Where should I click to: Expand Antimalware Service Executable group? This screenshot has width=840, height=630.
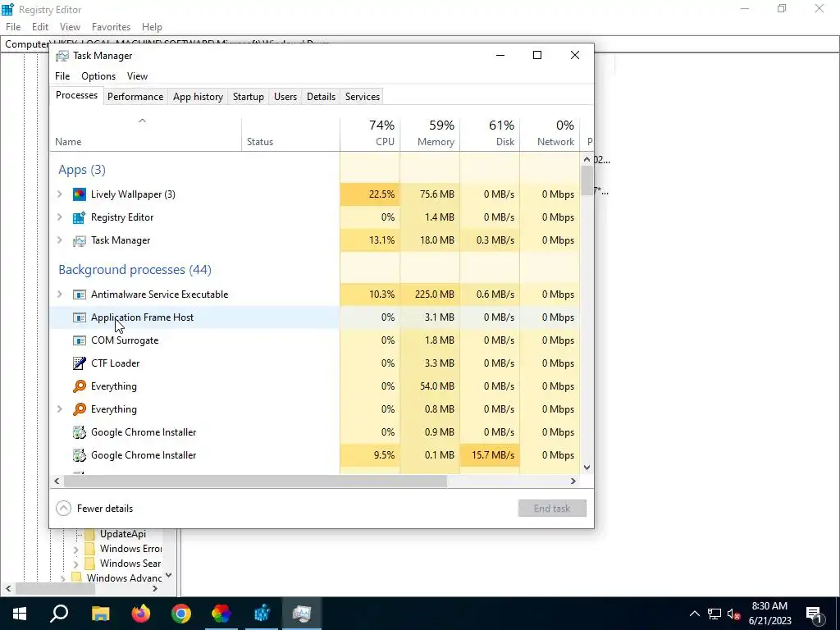(60, 294)
